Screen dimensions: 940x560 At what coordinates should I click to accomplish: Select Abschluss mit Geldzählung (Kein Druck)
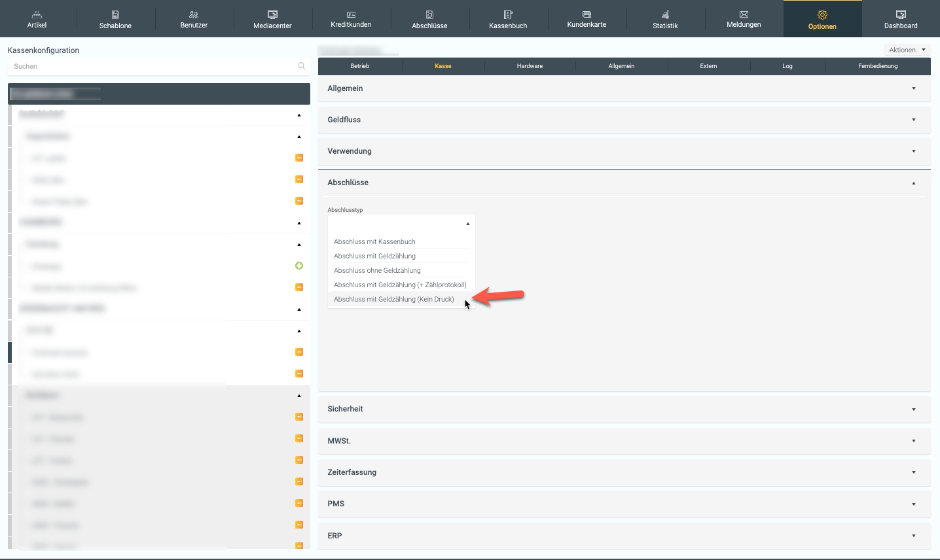394,300
